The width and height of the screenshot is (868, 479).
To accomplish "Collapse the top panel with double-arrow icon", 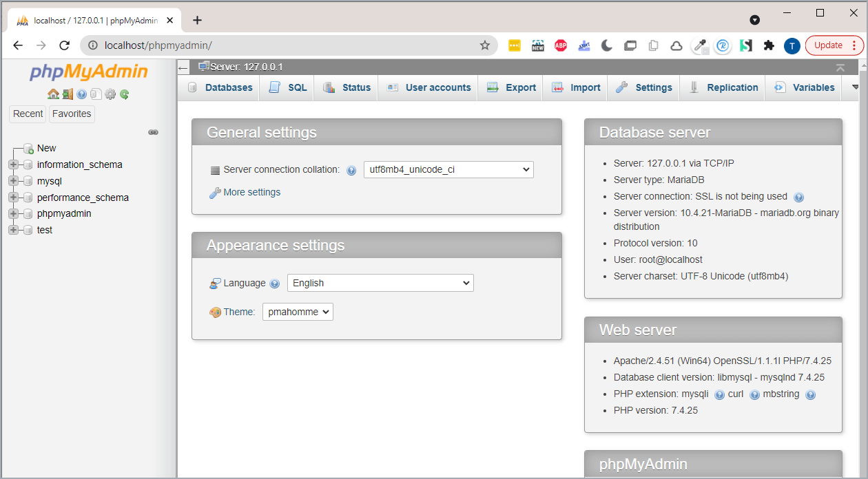I will (x=840, y=67).
